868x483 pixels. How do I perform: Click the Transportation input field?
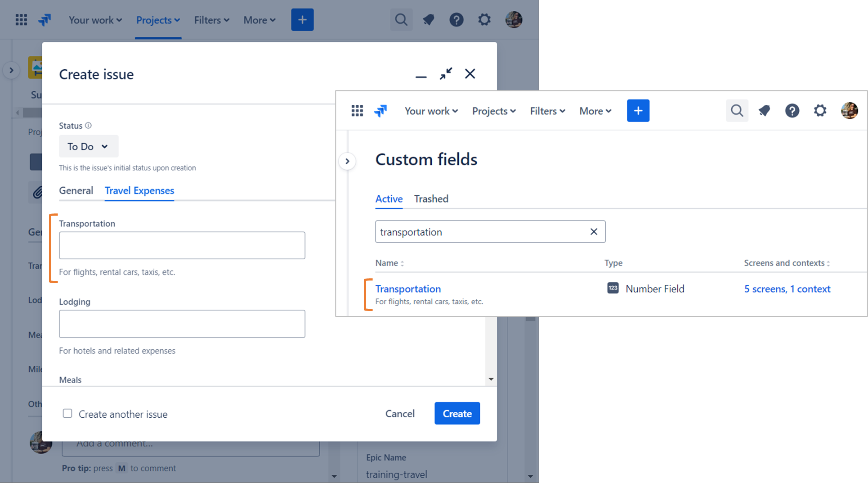(x=182, y=245)
